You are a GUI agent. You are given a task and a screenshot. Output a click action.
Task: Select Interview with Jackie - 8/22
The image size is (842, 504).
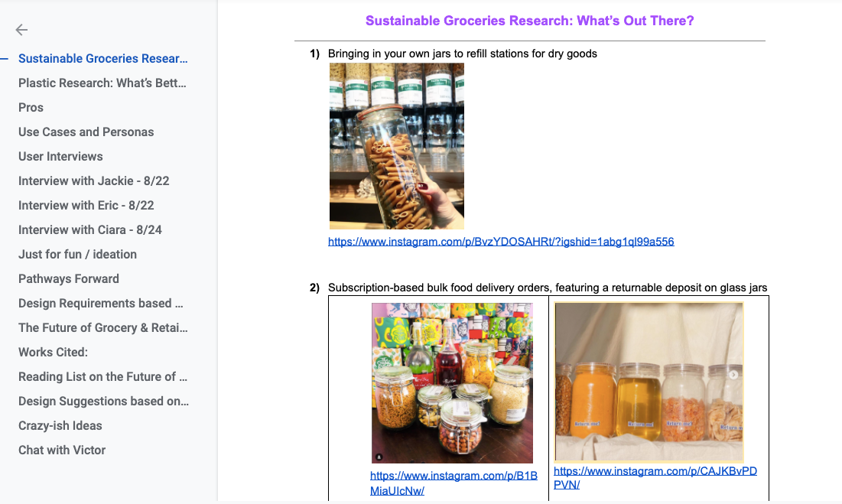point(94,181)
